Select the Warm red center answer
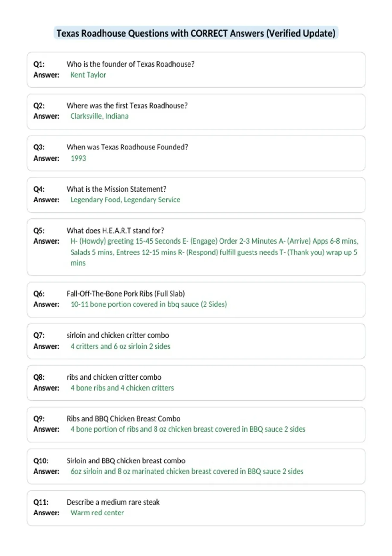 (97, 513)
